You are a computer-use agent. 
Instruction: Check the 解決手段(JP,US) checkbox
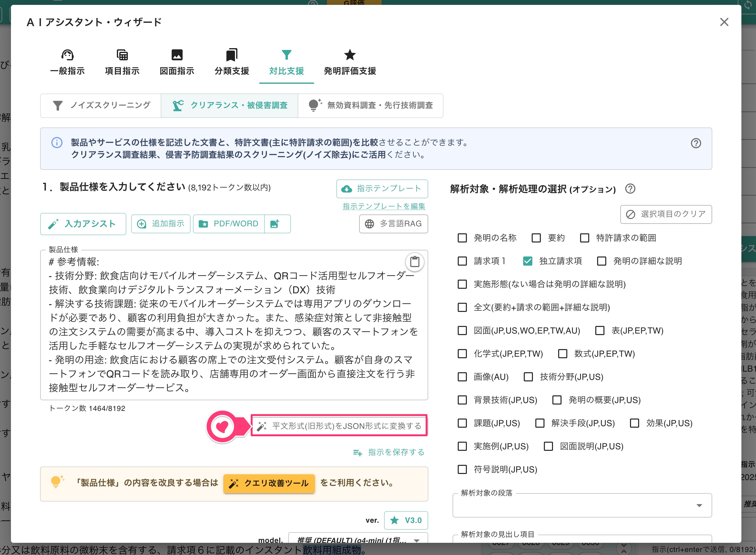pos(540,424)
